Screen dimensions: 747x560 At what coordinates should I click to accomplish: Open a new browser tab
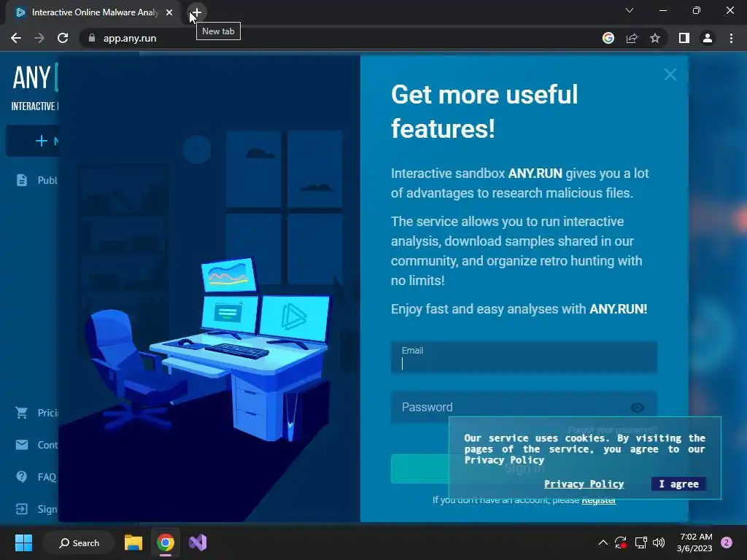(196, 12)
